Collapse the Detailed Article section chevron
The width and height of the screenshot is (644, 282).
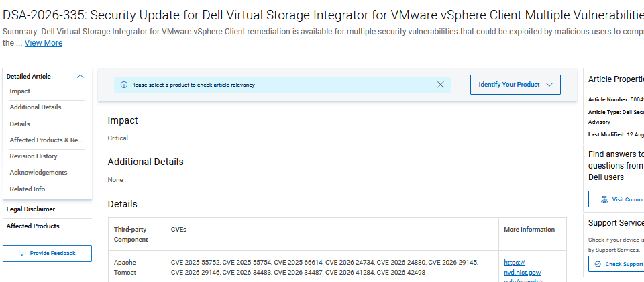[x=80, y=76]
